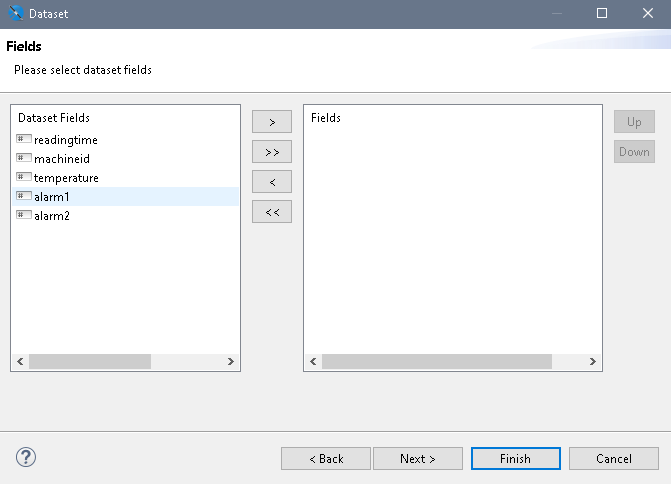The height and width of the screenshot is (484, 671).
Task: Click the field icon beside machineid
Action: pos(24,158)
